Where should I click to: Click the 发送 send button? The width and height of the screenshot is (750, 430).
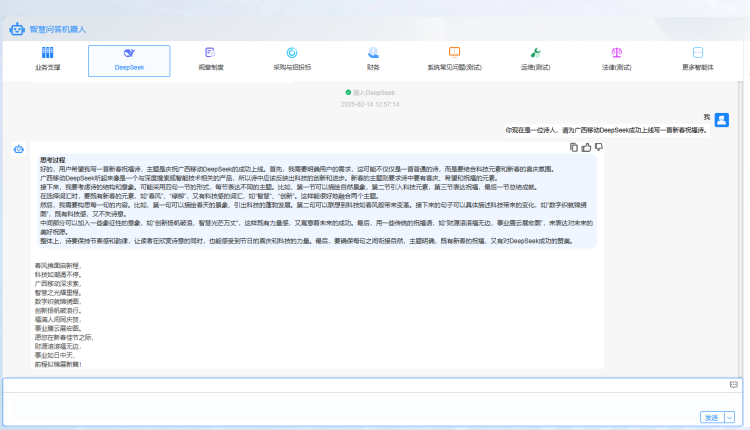coord(711,417)
